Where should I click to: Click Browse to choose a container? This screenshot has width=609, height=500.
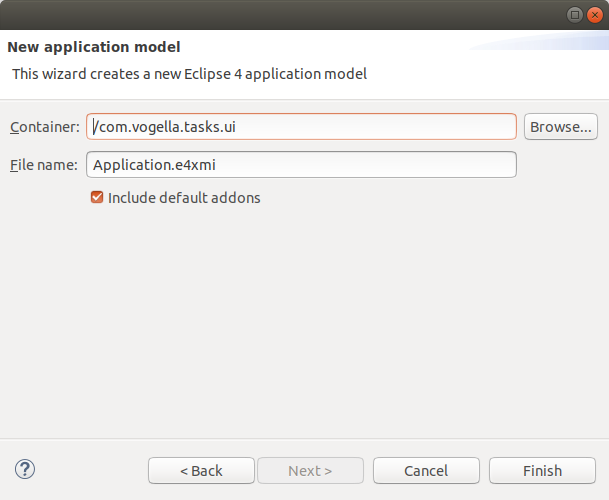tap(560, 127)
